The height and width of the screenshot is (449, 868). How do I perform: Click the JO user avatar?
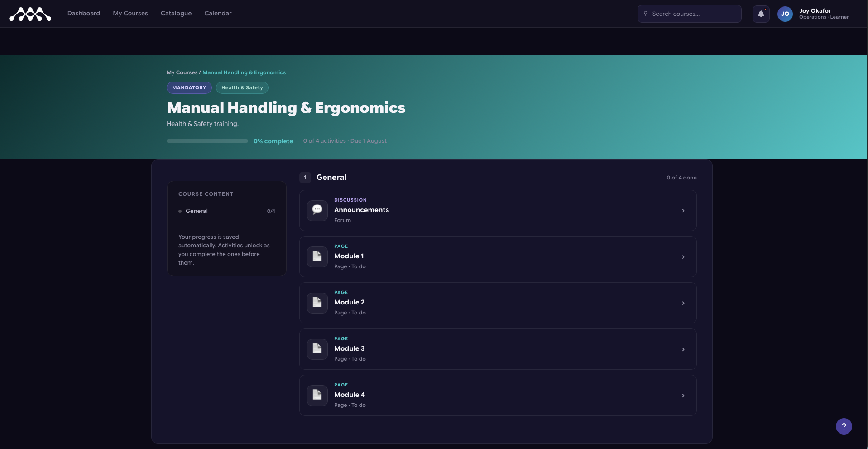click(x=785, y=14)
